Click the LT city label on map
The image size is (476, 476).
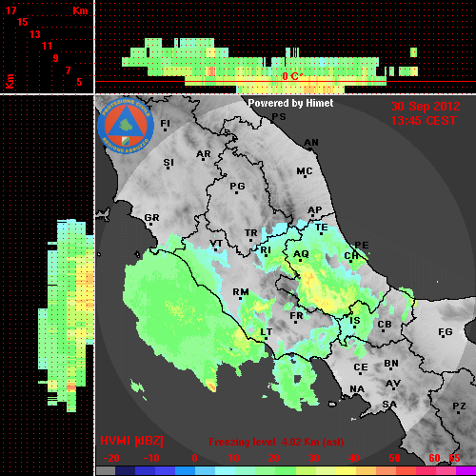pos(267,332)
